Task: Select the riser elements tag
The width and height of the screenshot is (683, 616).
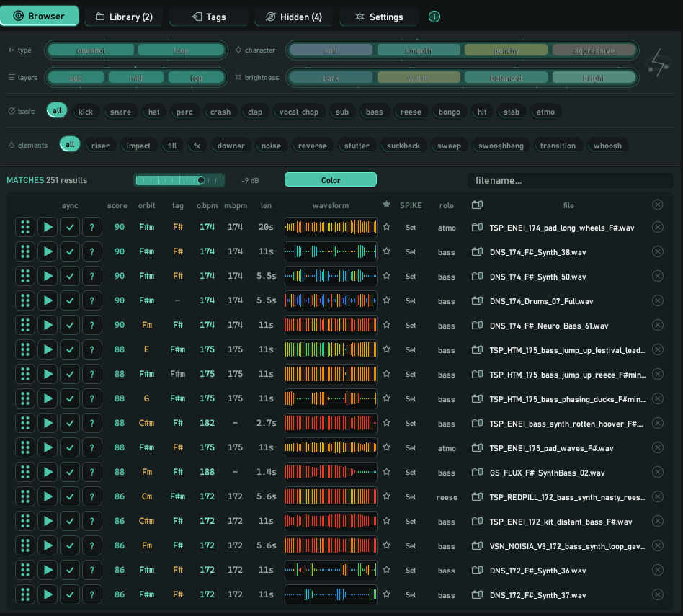Action: pos(100,146)
